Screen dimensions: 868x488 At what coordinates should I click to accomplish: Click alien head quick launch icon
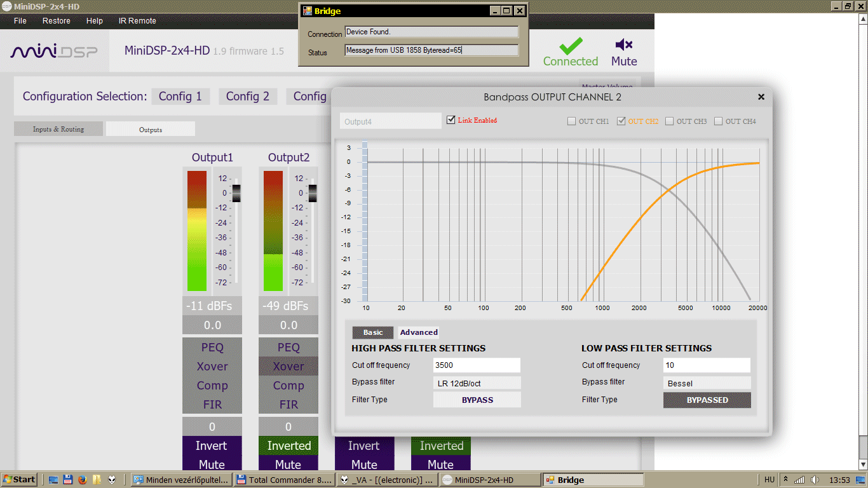[112, 480]
